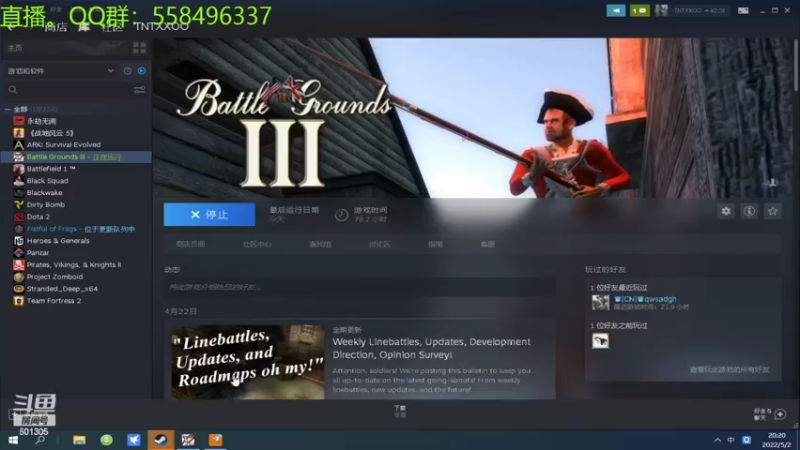Viewport: 800px width, 450px height.
Task: Collapse the 全部 games category
Action: (x=8, y=109)
